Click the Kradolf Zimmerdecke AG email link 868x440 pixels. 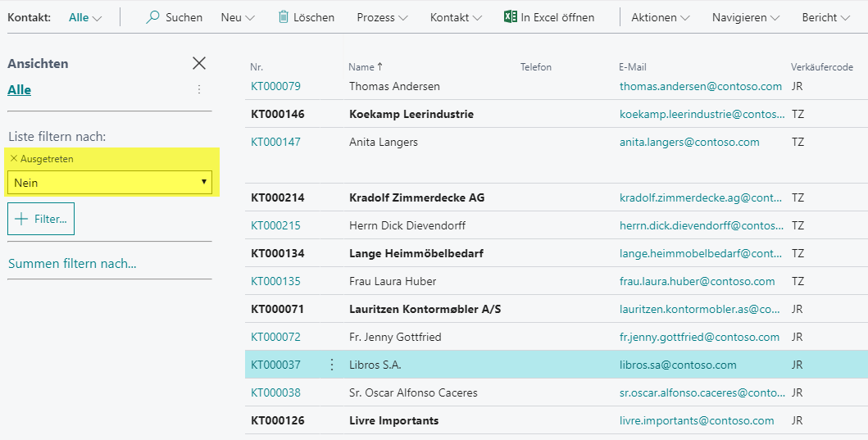[x=701, y=198]
